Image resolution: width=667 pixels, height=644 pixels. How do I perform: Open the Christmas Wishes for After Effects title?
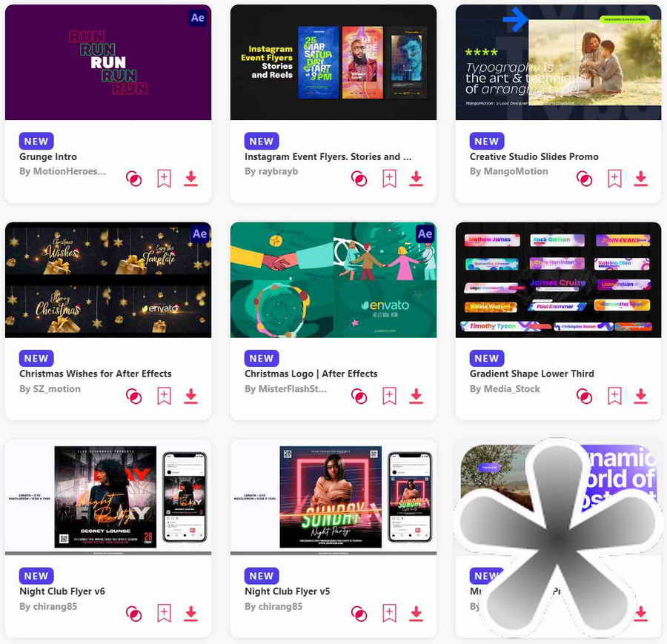tap(96, 374)
